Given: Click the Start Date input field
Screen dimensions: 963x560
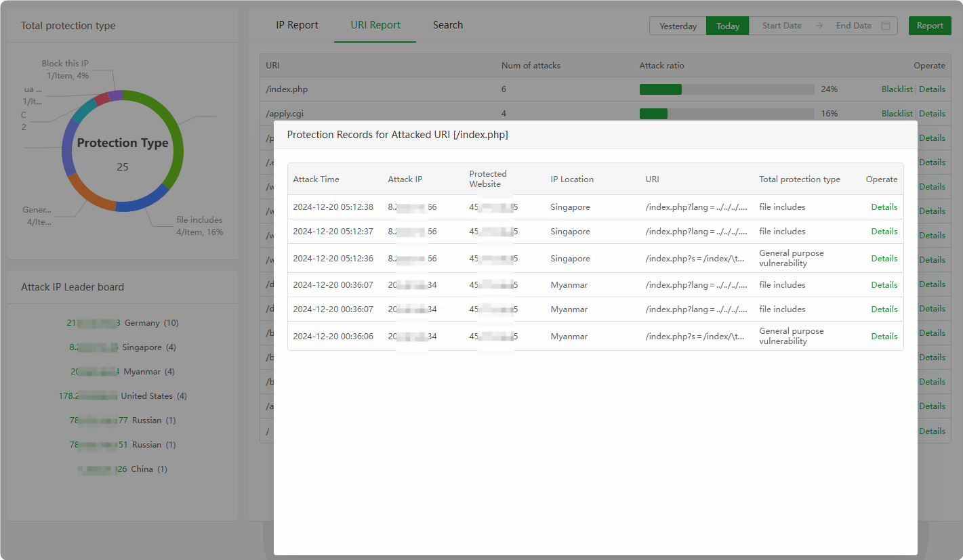Looking at the screenshot, I should coord(781,26).
